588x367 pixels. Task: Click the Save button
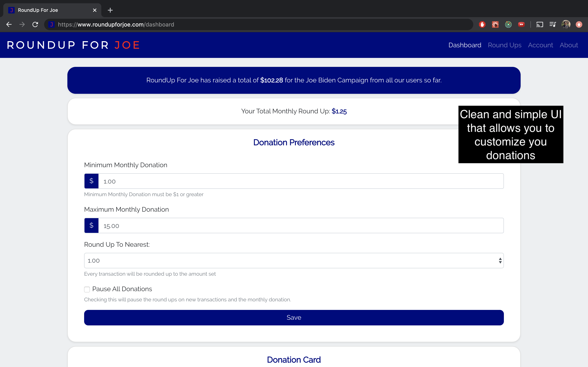(x=294, y=317)
